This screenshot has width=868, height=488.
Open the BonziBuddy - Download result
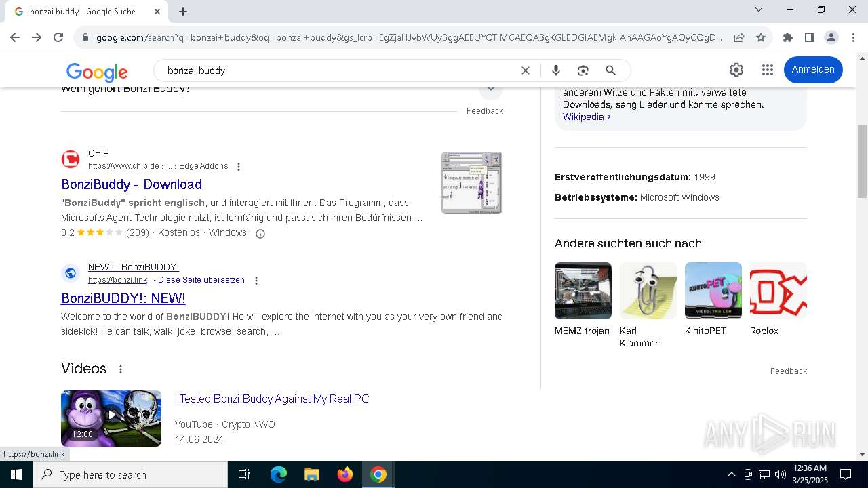coord(132,184)
